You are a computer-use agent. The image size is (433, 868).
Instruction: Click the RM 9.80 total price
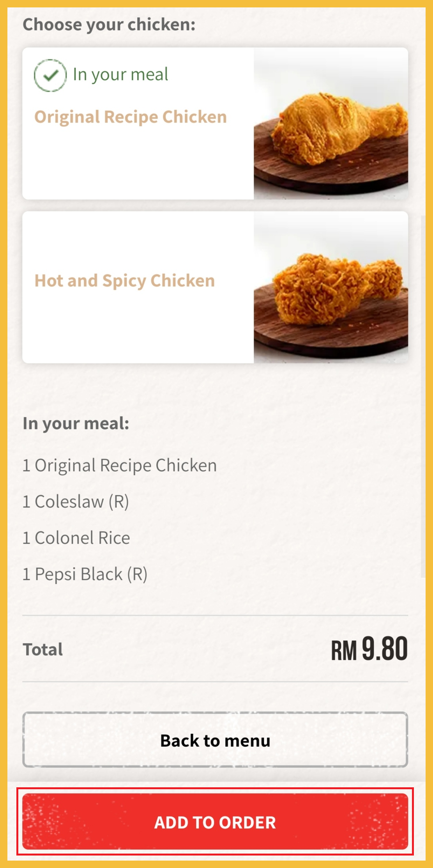369,650
